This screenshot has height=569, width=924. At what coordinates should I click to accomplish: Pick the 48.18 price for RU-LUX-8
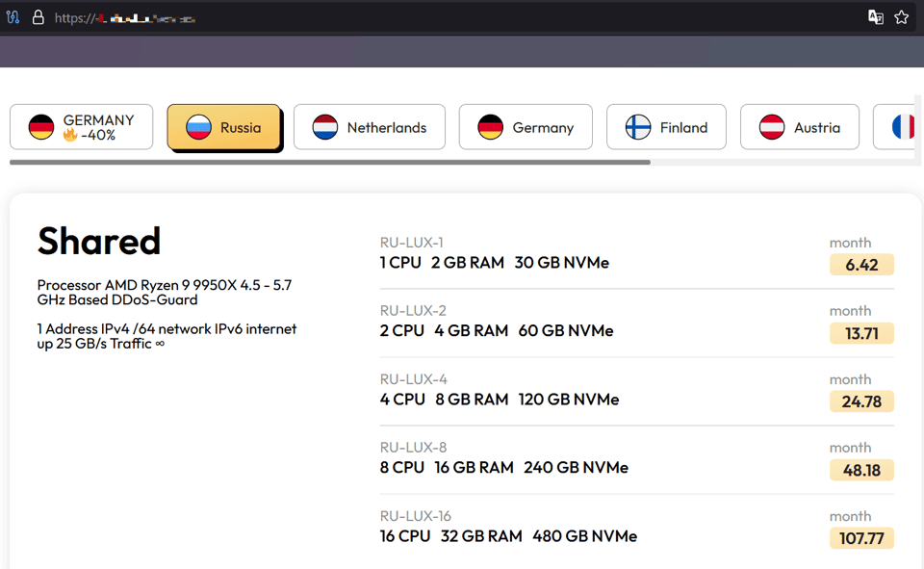pos(861,470)
